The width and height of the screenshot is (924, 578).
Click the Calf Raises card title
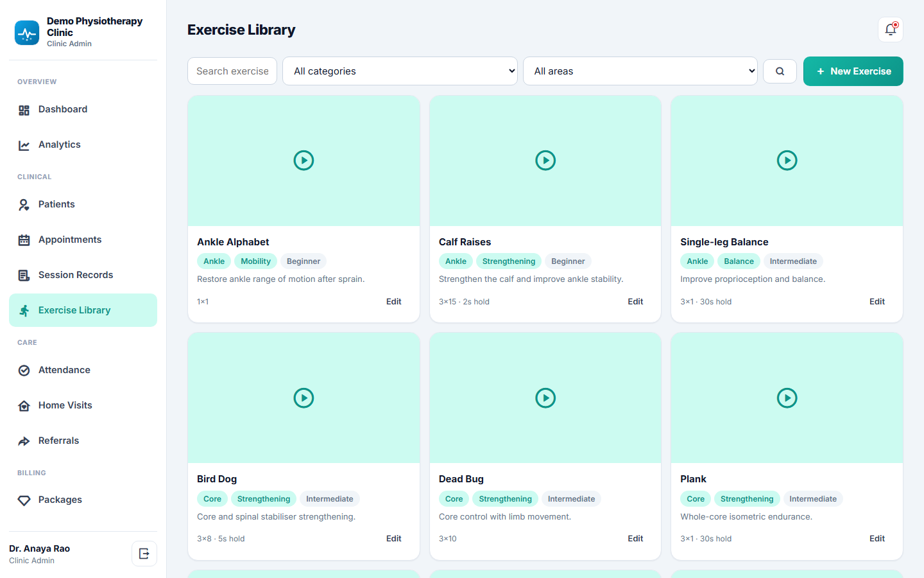point(465,242)
